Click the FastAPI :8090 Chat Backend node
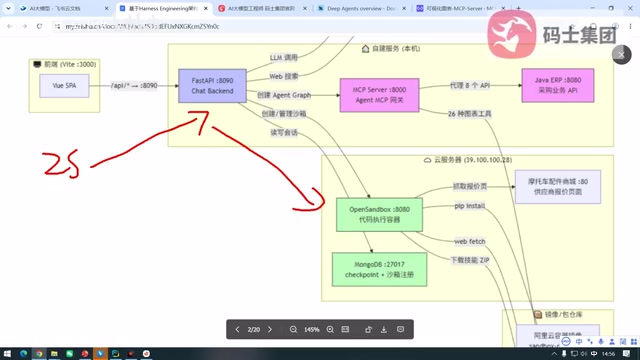Screen dimensions: 640x360 pos(212,86)
